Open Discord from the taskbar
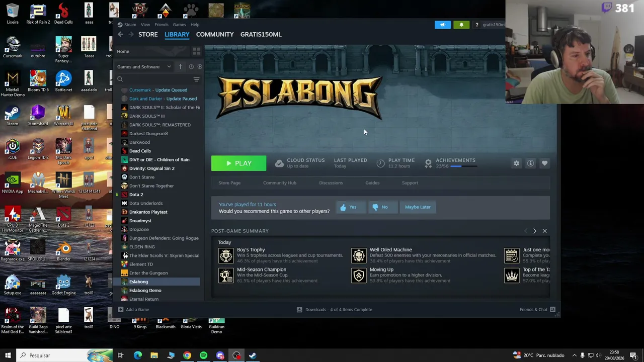 pyautogui.click(x=220, y=355)
